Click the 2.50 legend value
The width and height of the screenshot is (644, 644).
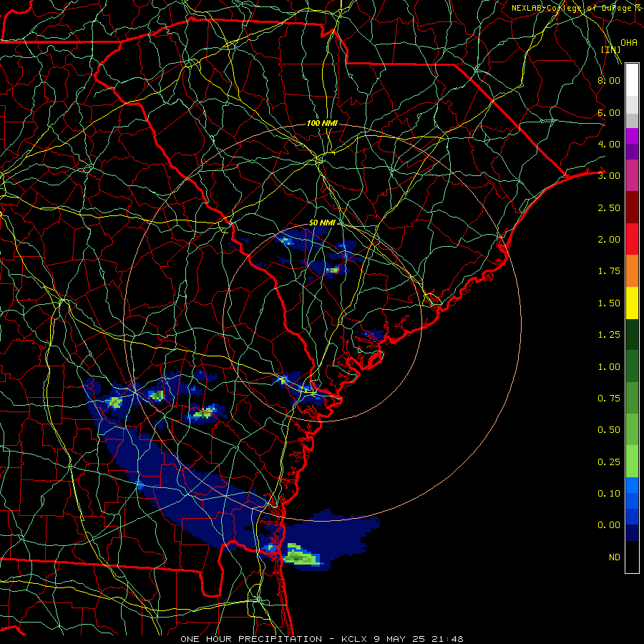click(609, 208)
